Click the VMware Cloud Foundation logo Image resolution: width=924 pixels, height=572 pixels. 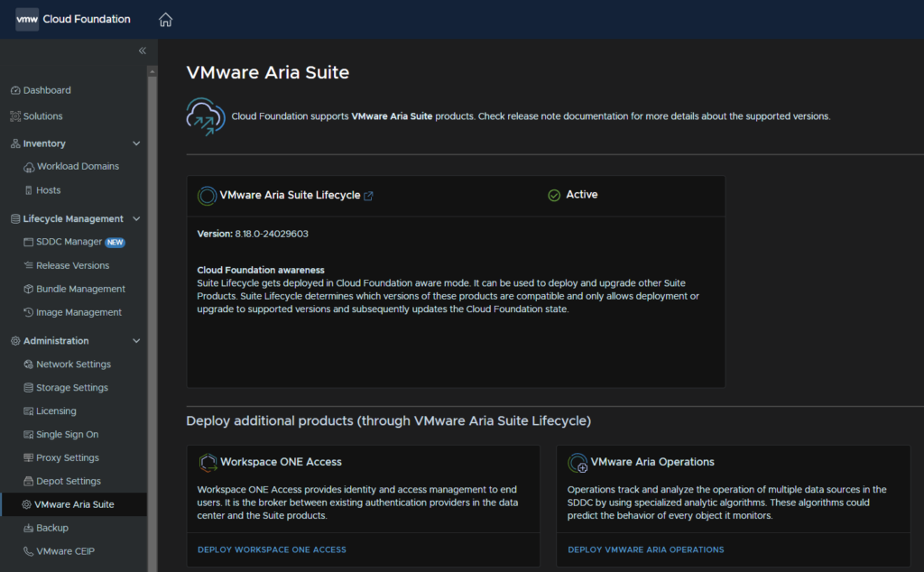pos(26,20)
